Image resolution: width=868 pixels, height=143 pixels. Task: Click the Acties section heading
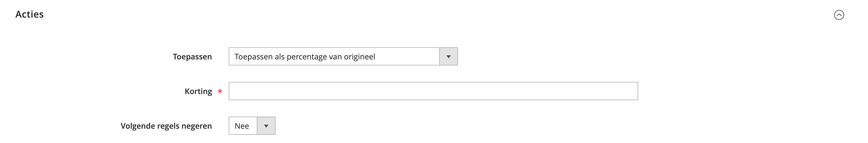pyautogui.click(x=30, y=15)
